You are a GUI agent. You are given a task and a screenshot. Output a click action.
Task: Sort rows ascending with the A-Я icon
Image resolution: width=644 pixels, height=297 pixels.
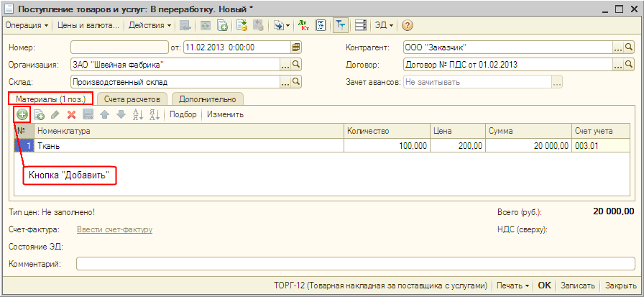pyautogui.click(x=138, y=114)
